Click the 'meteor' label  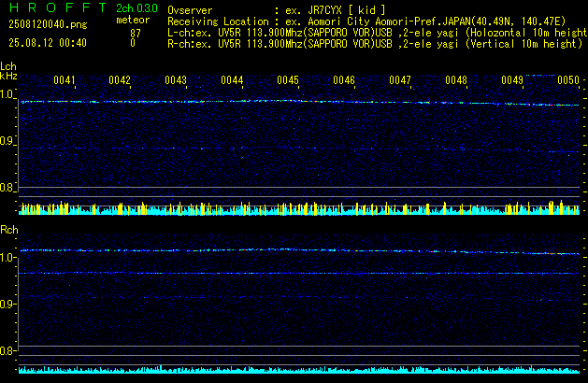pos(133,20)
